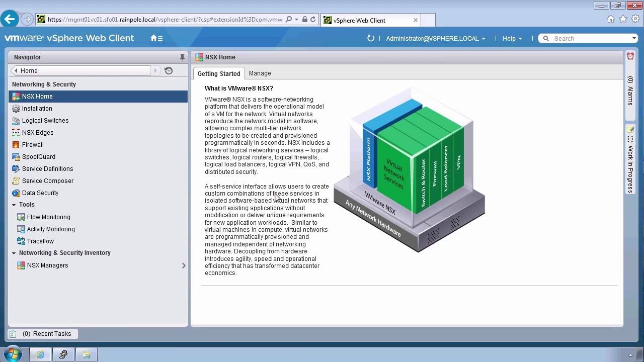Click the SpoofGuard icon

point(16,157)
